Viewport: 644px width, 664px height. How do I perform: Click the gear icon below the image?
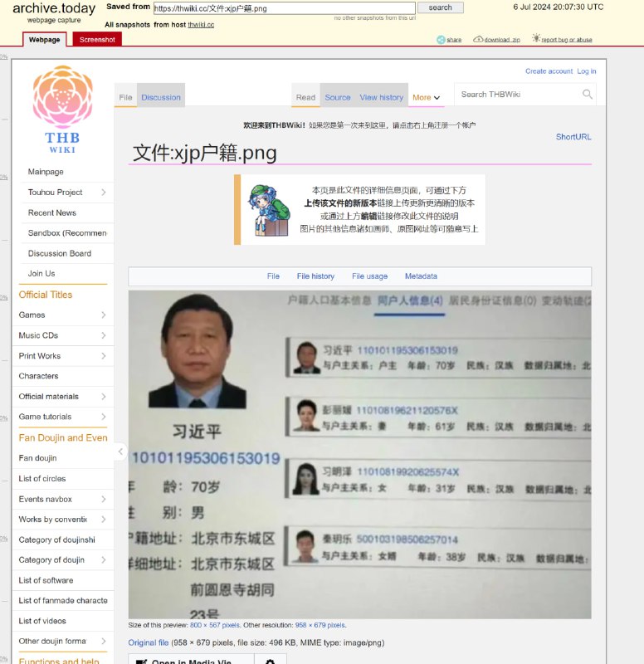(271, 661)
